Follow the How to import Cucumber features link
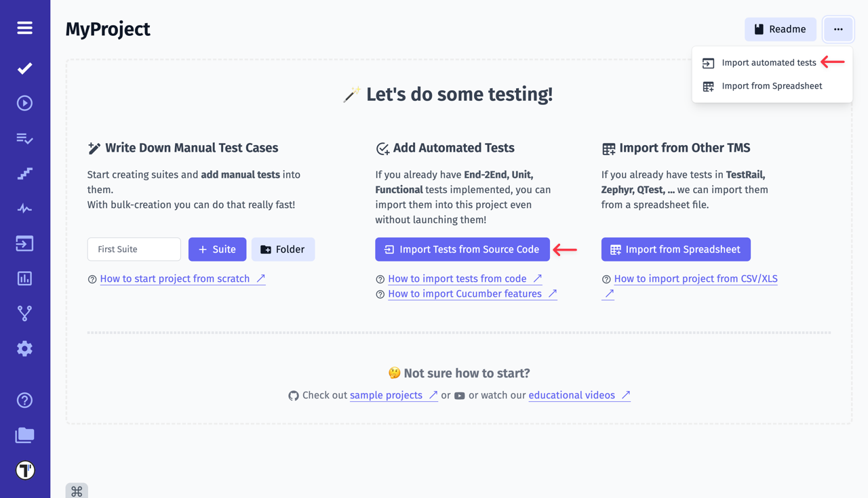Viewport: 868px width, 498px height. coord(465,293)
